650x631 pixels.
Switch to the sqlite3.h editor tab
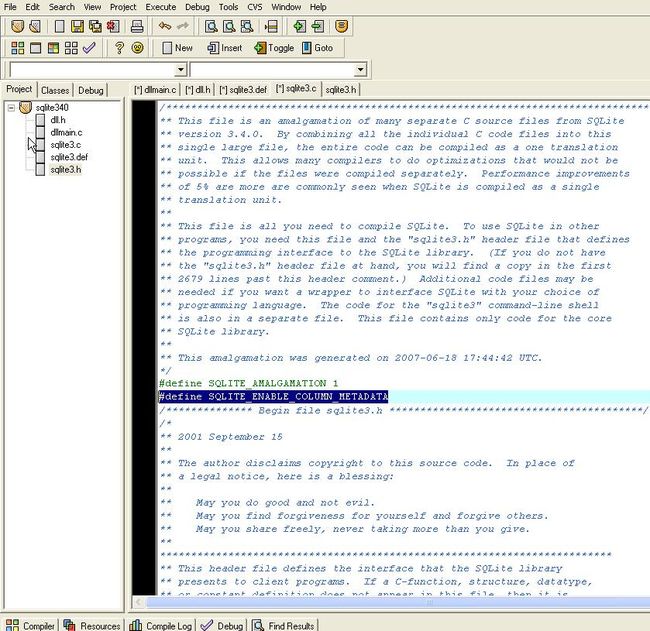click(x=341, y=90)
